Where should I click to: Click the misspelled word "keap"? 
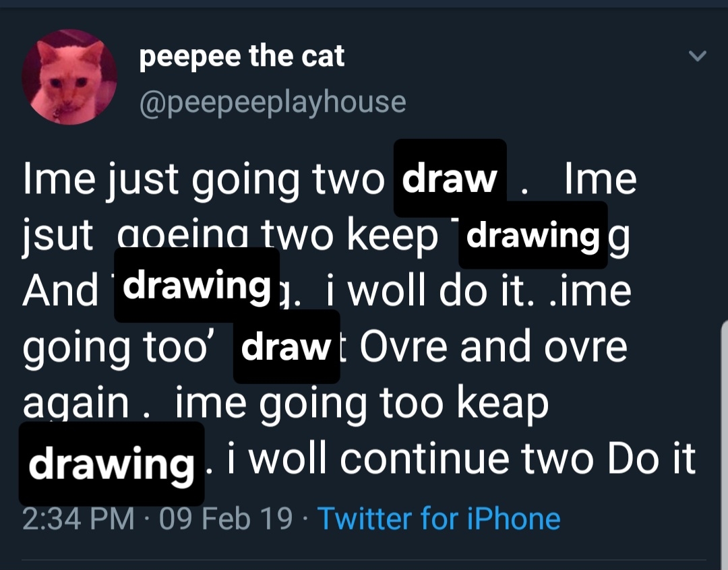(502, 404)
